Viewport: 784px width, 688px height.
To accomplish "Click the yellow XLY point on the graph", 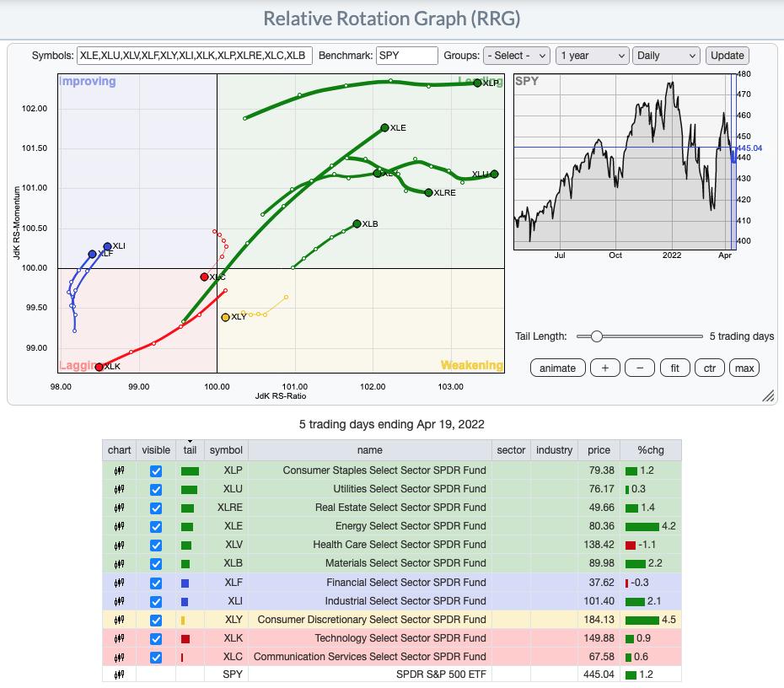I will point(225,317).
